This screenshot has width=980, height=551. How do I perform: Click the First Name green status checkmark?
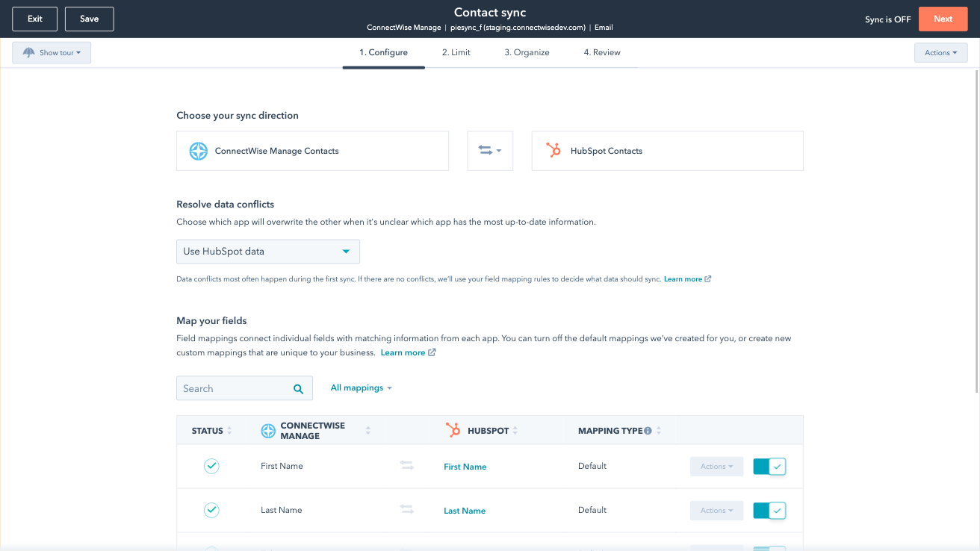click(211, 466)
